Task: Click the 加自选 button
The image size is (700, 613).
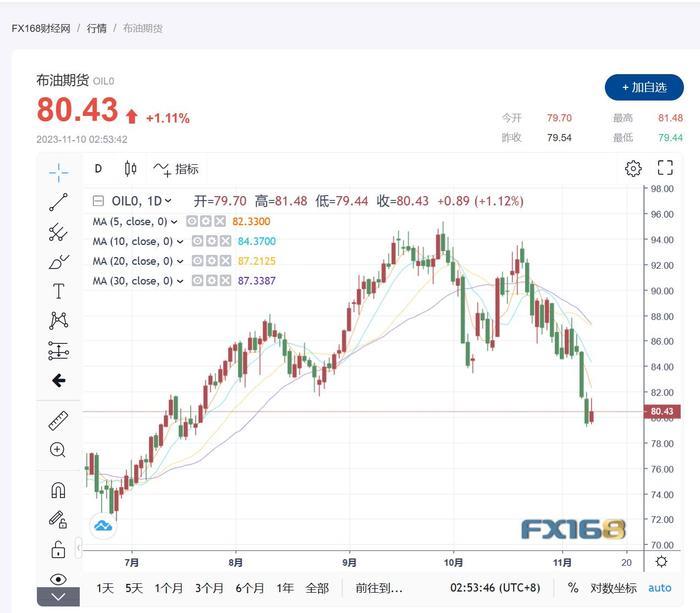Action: 644,87
